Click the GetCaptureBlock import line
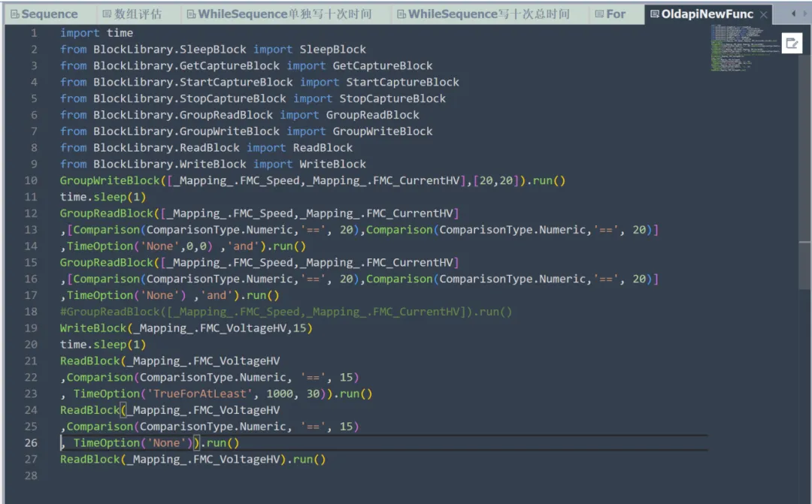 [x=246, y=65]
